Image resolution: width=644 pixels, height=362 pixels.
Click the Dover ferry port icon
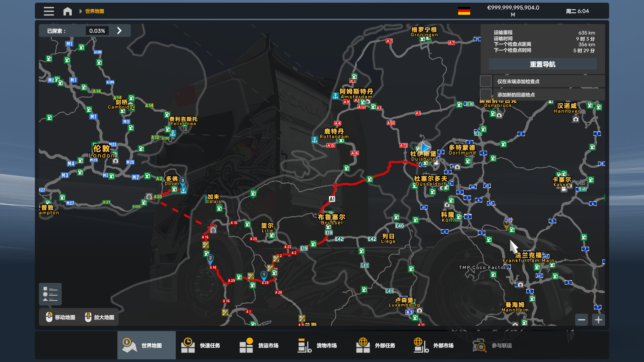click(x=183, y=191)
